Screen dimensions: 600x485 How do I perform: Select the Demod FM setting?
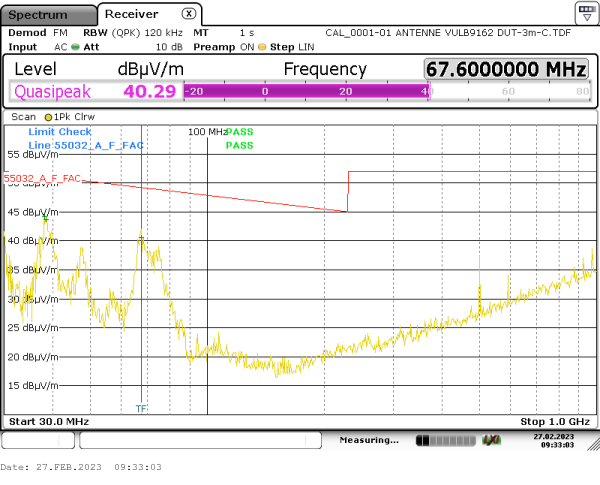[38, 33]
